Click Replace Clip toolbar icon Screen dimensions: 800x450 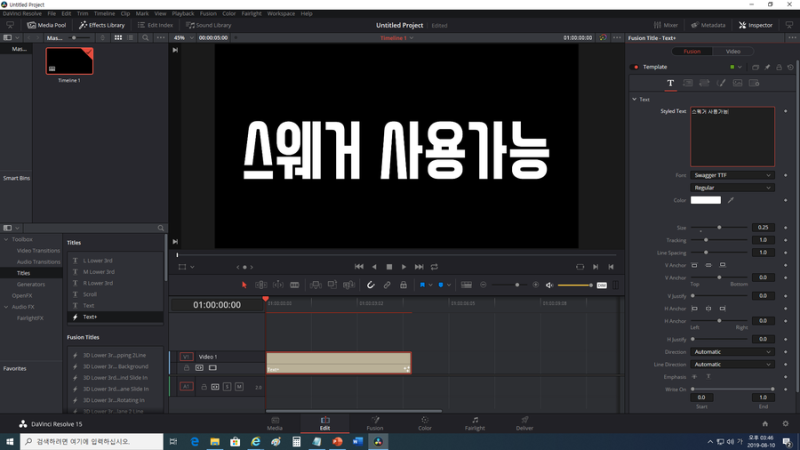pyautogui.click(x=349, y=285)
